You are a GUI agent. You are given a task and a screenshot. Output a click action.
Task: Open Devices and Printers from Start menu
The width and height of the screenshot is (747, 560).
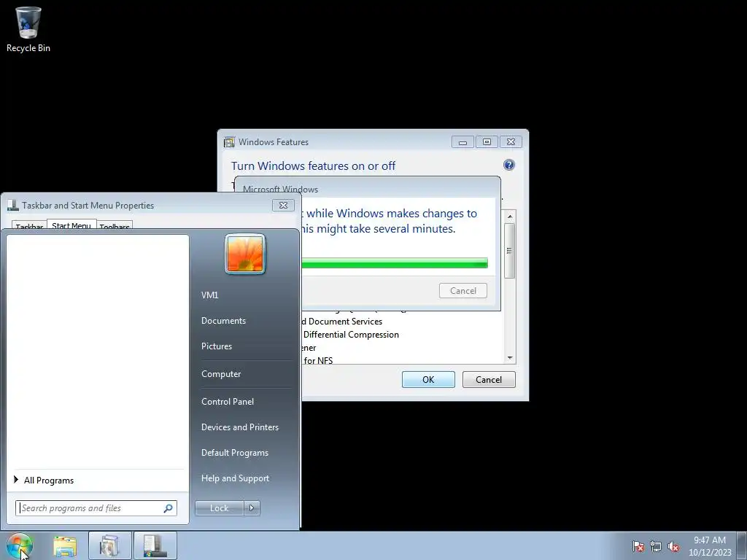[x=239, y=427]
